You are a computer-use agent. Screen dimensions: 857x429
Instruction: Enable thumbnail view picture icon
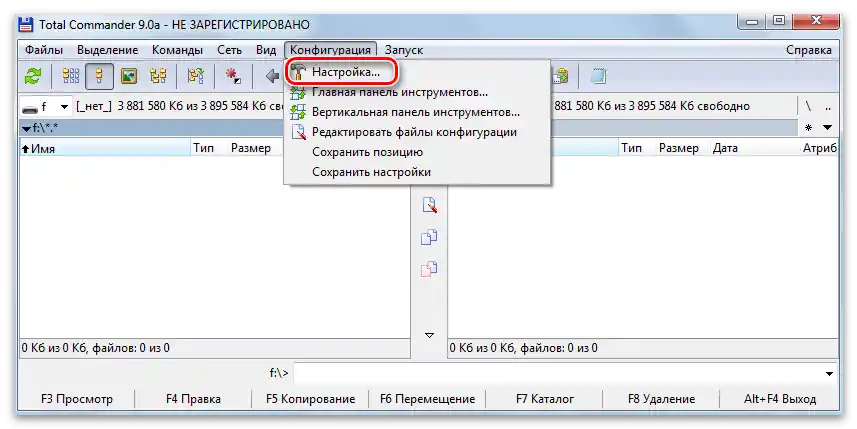[x=129, y=76]
